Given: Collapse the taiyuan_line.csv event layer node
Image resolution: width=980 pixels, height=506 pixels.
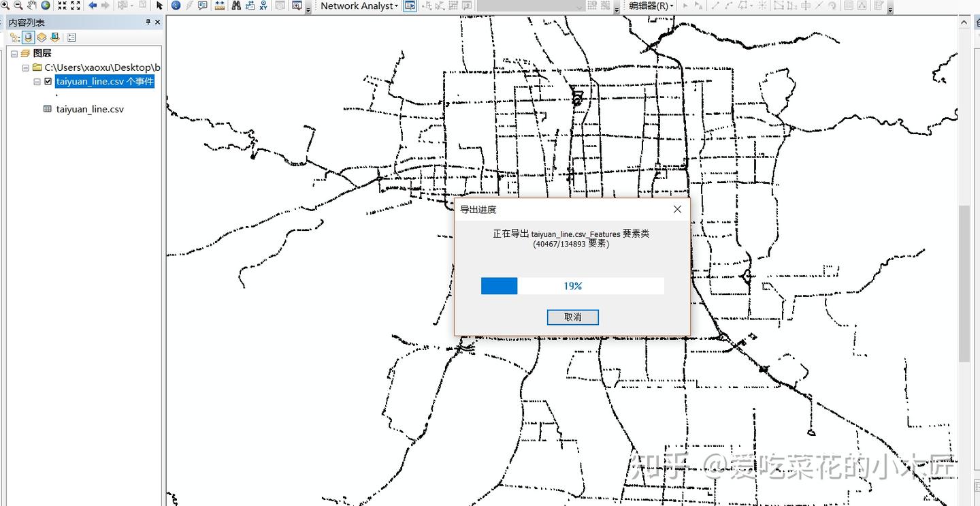Looking at the screenshot, I should (x=37, y=81).
